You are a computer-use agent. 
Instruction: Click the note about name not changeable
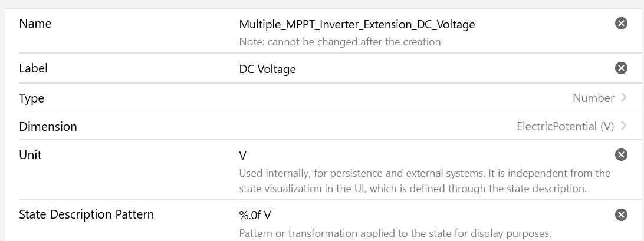(340, 42)
